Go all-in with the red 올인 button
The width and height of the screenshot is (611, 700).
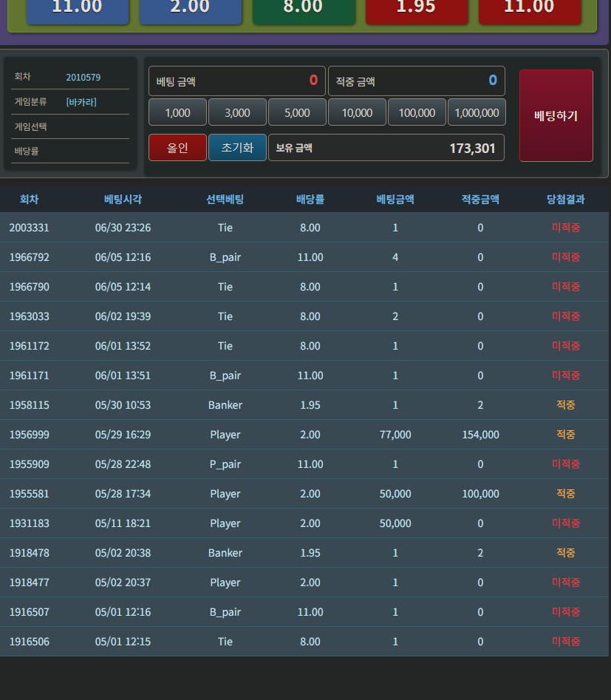pyautogui.click(x=177, y=147)
